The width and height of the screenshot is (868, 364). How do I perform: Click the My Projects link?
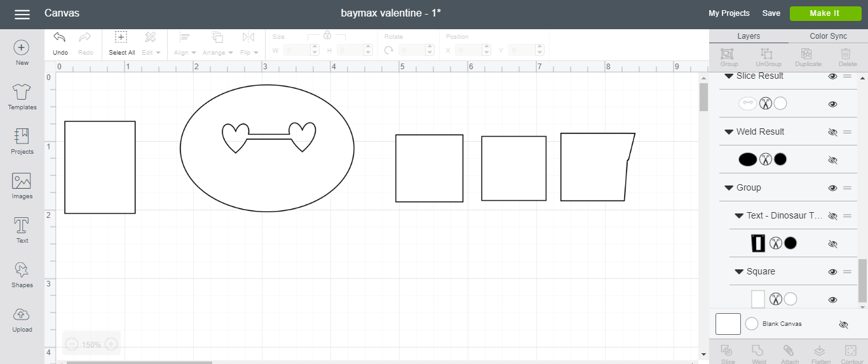click(x=729, y=13)
